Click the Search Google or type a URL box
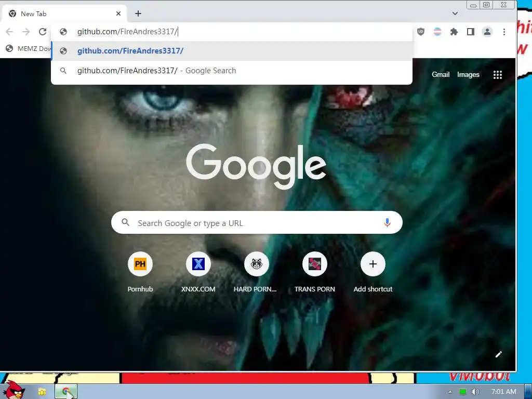The image size is (532, 399). click(257, 222)
